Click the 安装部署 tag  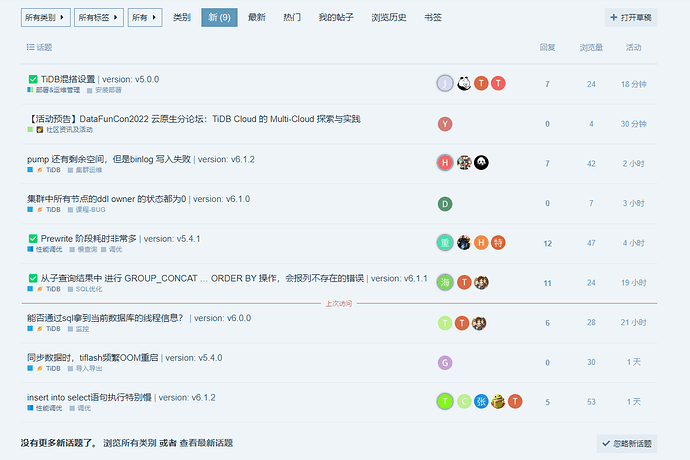[104, 90]
